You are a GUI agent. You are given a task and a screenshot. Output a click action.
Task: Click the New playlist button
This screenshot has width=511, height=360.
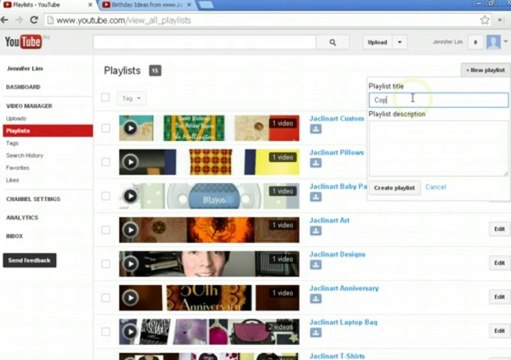tap(485, 70)
